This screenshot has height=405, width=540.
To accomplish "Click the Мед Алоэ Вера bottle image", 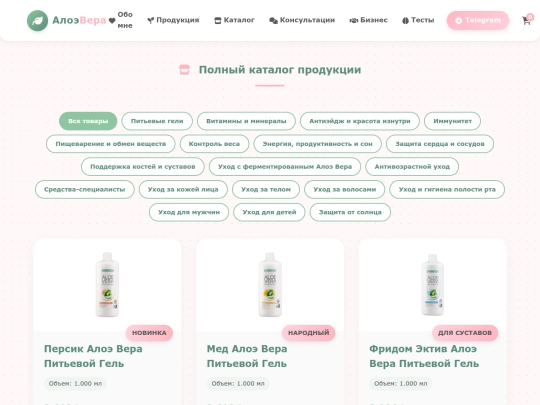I will pos(270,284).
